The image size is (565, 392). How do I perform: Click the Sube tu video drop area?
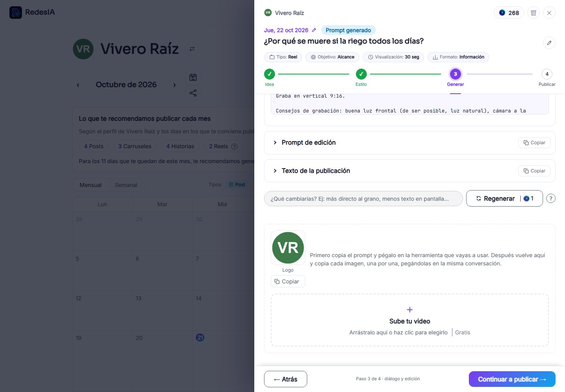[410, 320]
